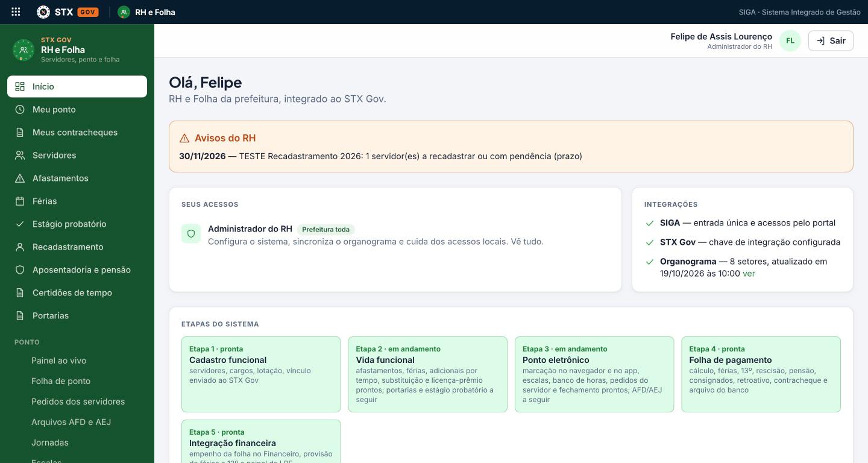The image size is (868, 463).
Task: Click the checkmark icon beside Estágio probatório
Action: [20, 224]
